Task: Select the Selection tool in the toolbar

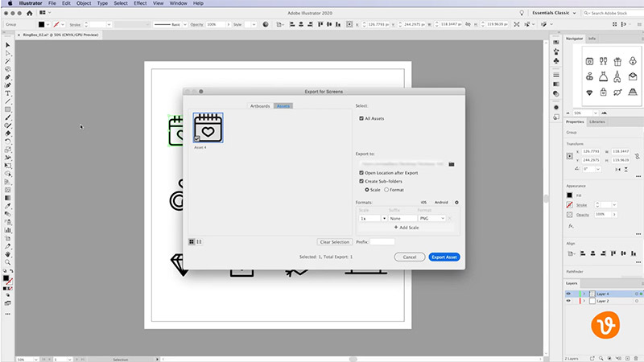Action: point(7,45)
